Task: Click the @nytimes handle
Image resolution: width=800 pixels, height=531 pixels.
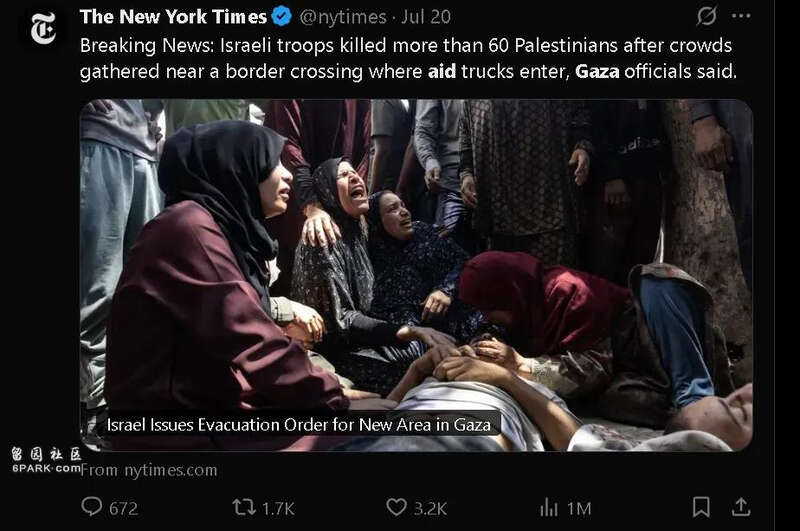Action: [x=343, y=17]
